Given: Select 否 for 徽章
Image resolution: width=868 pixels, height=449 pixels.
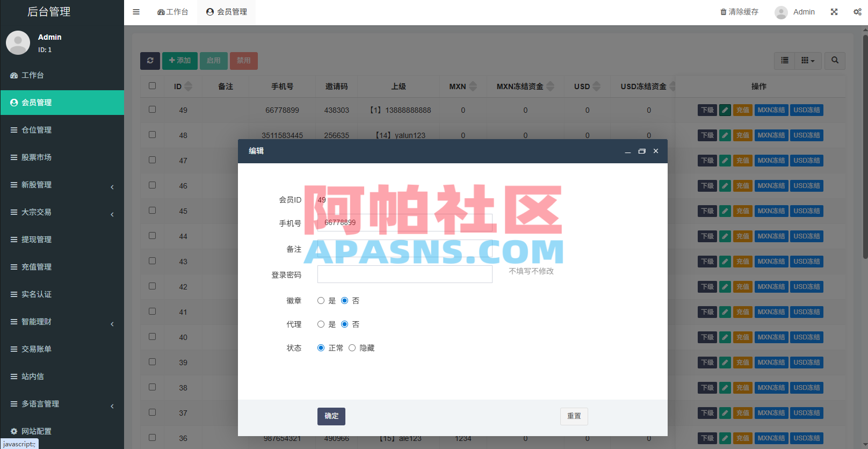Looking at the screenshot, I should point(344,301).
